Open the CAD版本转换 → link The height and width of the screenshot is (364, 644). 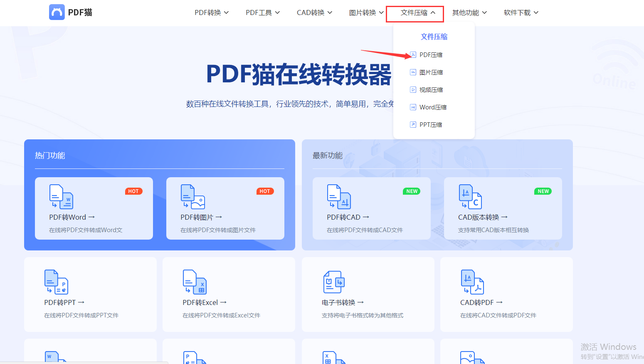[483, 217]
